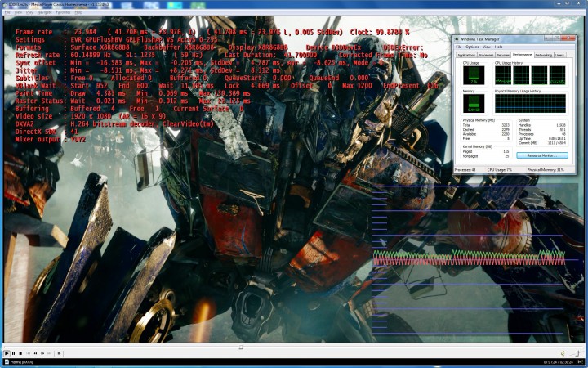The height and width of the screenshot is (368, 588).
Task: Open the Help menu in Media Player Classic
Action: [x=78, y=12]
